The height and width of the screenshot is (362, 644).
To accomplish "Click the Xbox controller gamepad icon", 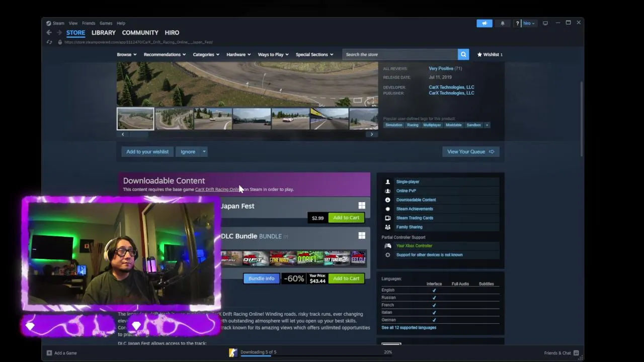I will pyautogui.click(x=387, y=246).
